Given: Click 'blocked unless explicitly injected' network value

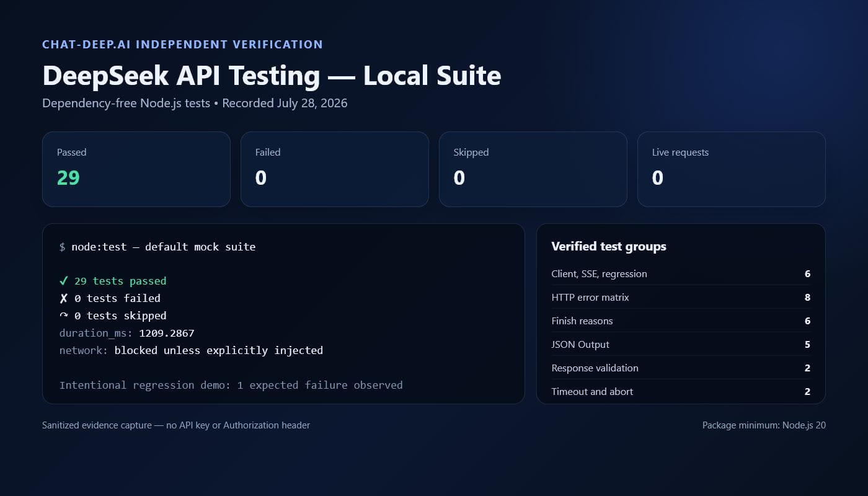Looking at the screenshot, I should tap(219, 350).
